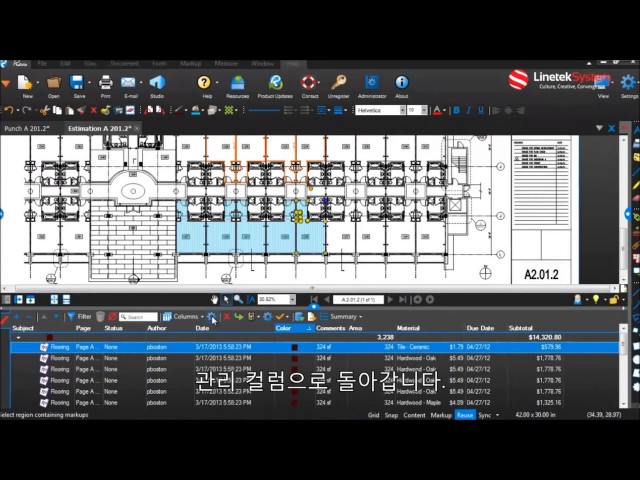Click the markups list Search field

138,317
